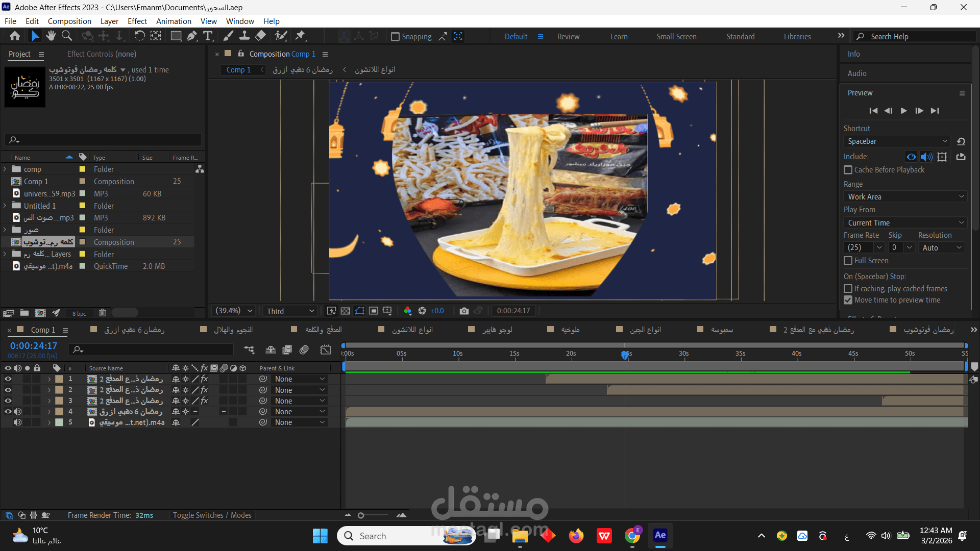Select the Hand tool
Image resolution: width=980 pixels, height=551 pixels.
[x=51, y=36]
